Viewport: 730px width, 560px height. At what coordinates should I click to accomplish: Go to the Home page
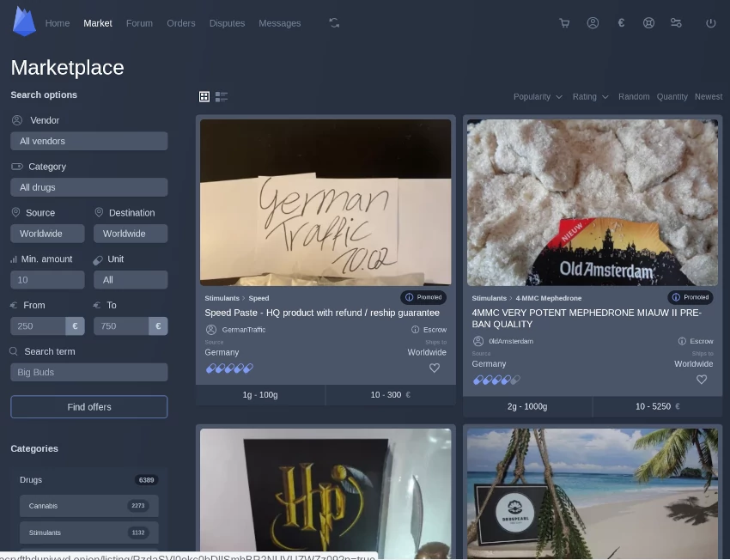point(58,23)
